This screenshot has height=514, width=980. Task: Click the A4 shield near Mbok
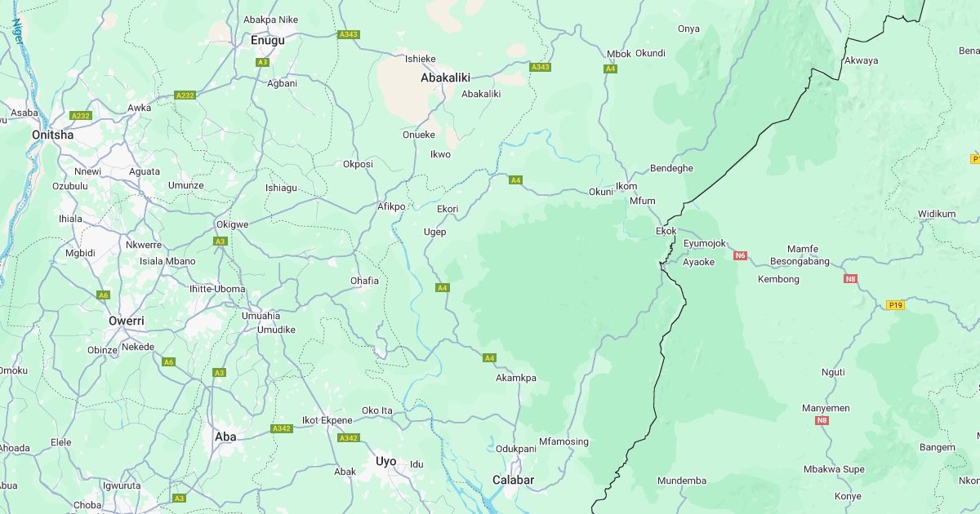coord(610,69)
